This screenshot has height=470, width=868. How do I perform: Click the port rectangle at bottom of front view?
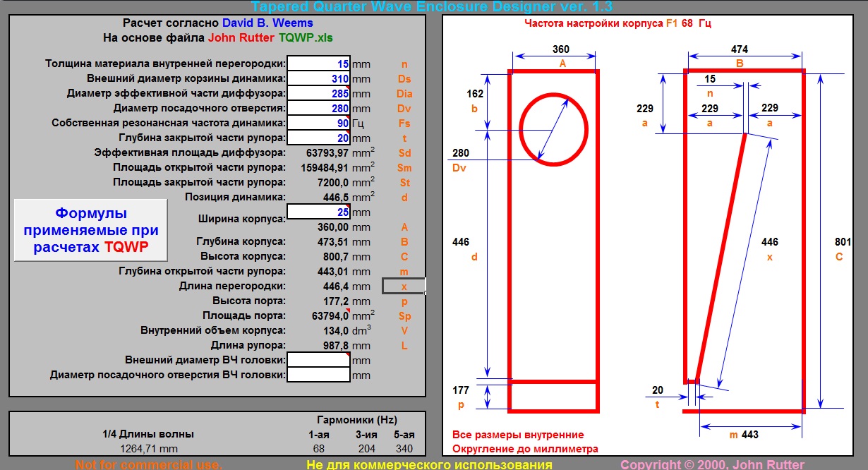pyautogui.click(x=553, y=396)
